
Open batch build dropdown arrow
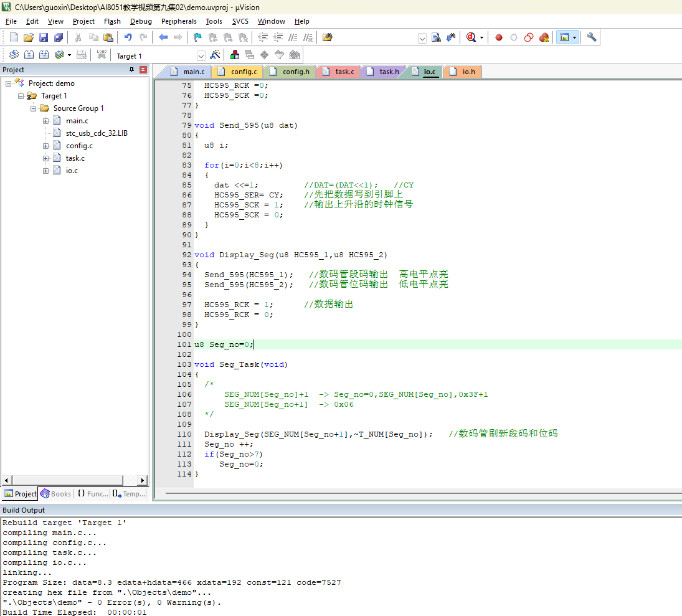point(69,55)
